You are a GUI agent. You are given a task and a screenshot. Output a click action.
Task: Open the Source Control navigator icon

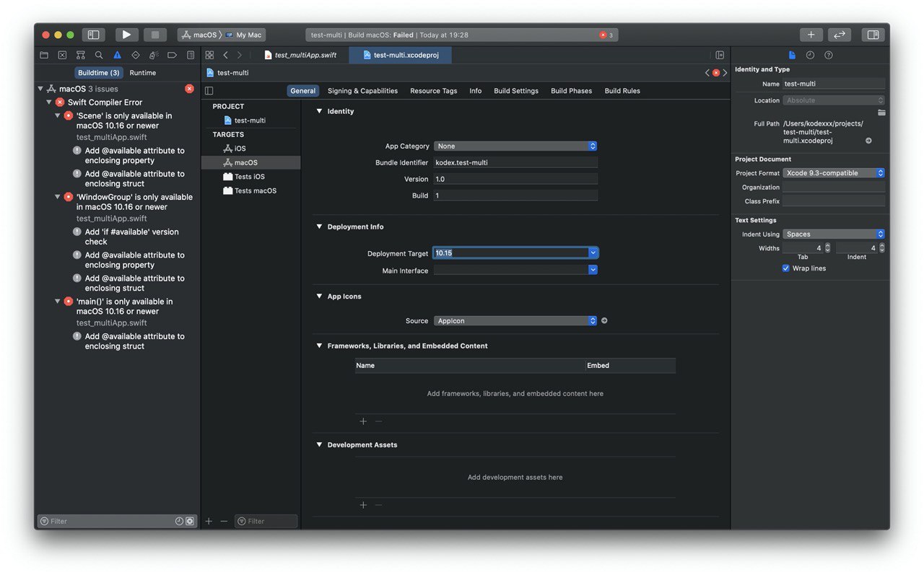point(62,55)
